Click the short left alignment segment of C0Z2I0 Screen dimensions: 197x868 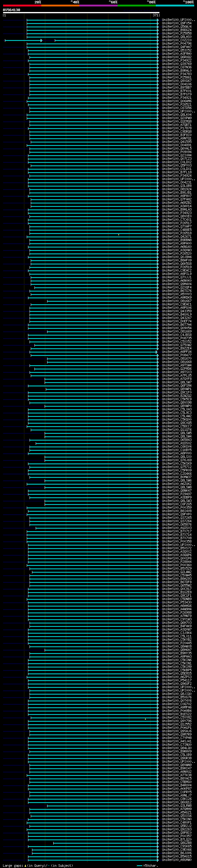pos(23,40)
